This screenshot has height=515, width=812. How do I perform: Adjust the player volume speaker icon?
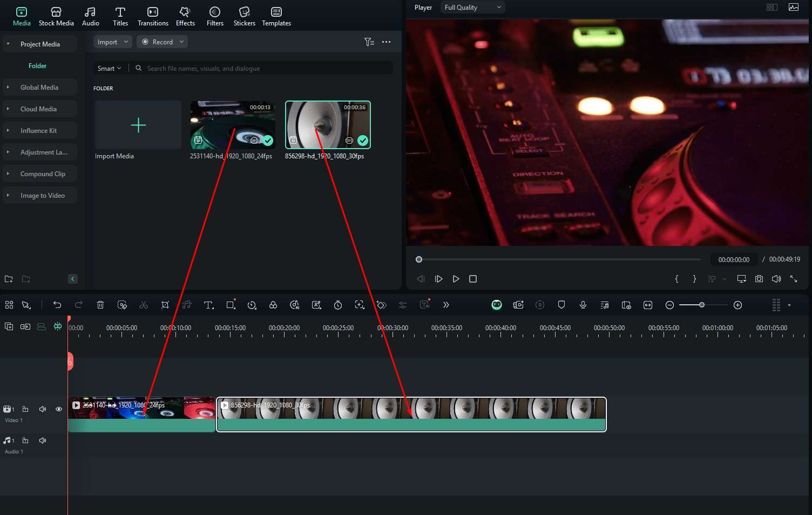776,279
